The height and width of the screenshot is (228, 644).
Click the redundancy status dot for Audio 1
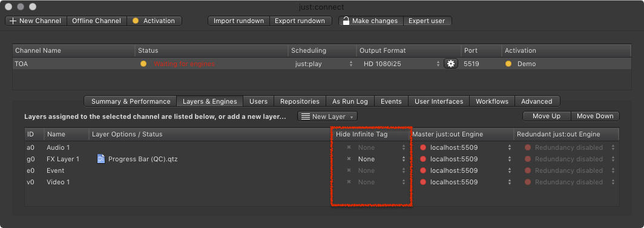(528, 147)
